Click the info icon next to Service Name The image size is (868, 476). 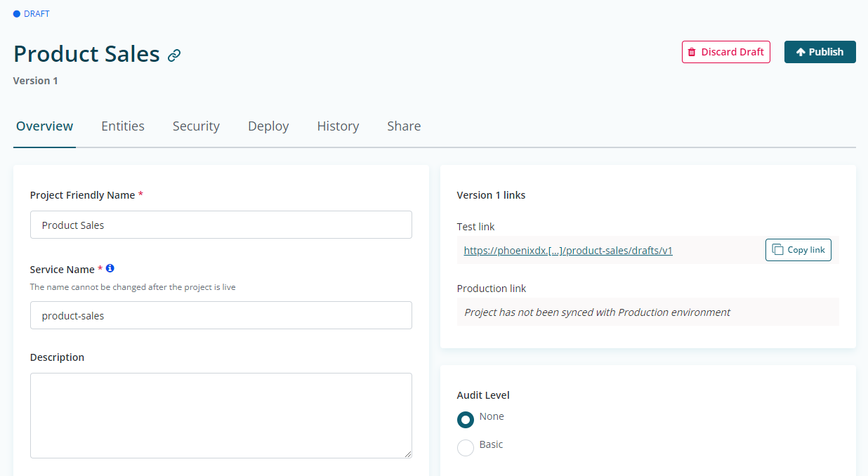point(110,268)
